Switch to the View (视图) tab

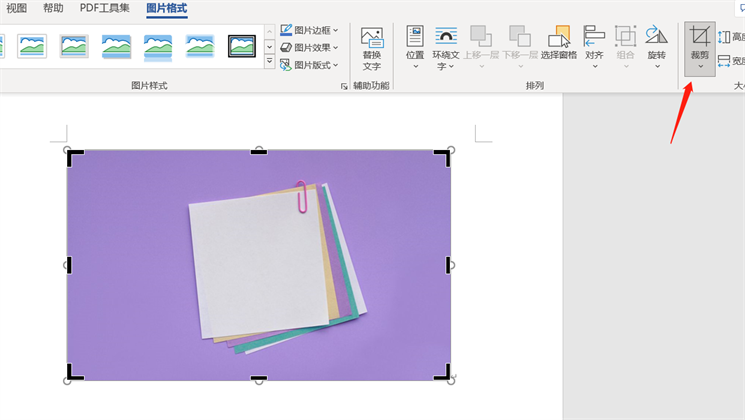[17, 9]
